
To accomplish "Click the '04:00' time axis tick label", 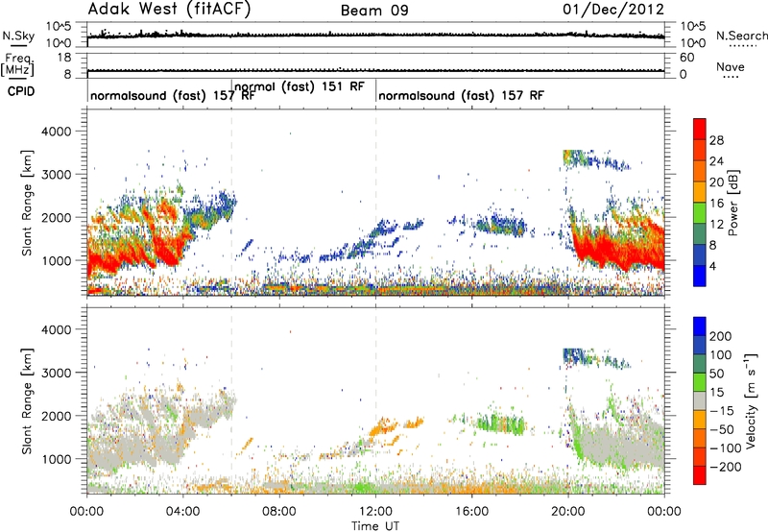I will tap(182, 512).
